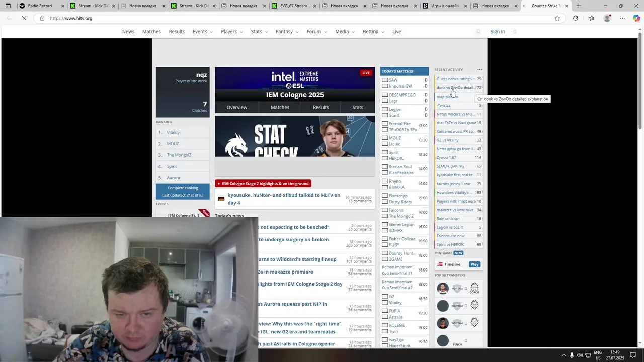This screenshot has width=644, height=362.
Task: Open the Spirit vs HEROIC match at 13:30
Action: click(x=405, y=155)
